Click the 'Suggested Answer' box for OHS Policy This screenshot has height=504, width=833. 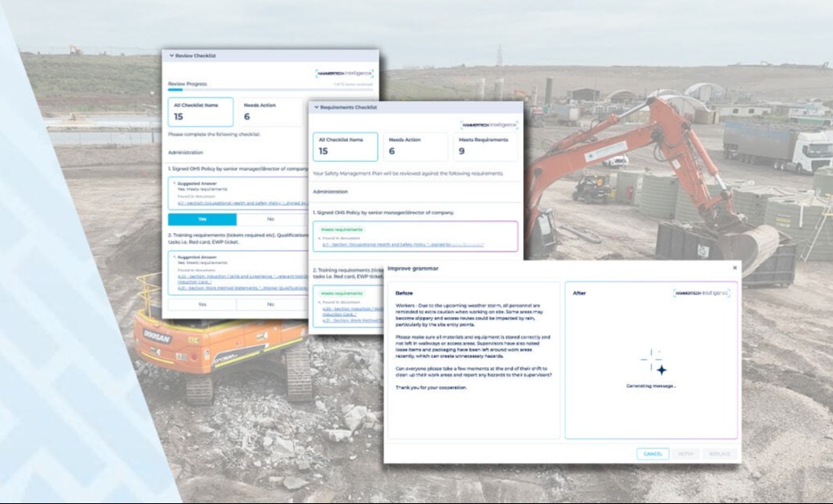point(238,194)
